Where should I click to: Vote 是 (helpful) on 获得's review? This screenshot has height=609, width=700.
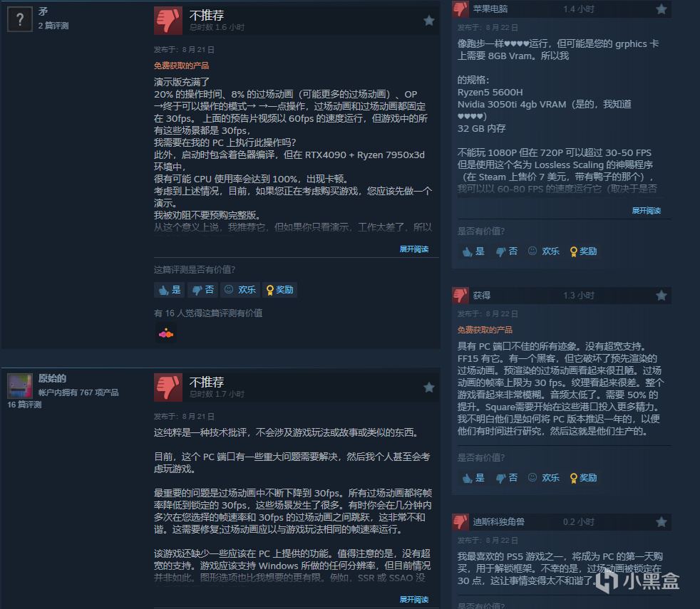click(473, 478)
